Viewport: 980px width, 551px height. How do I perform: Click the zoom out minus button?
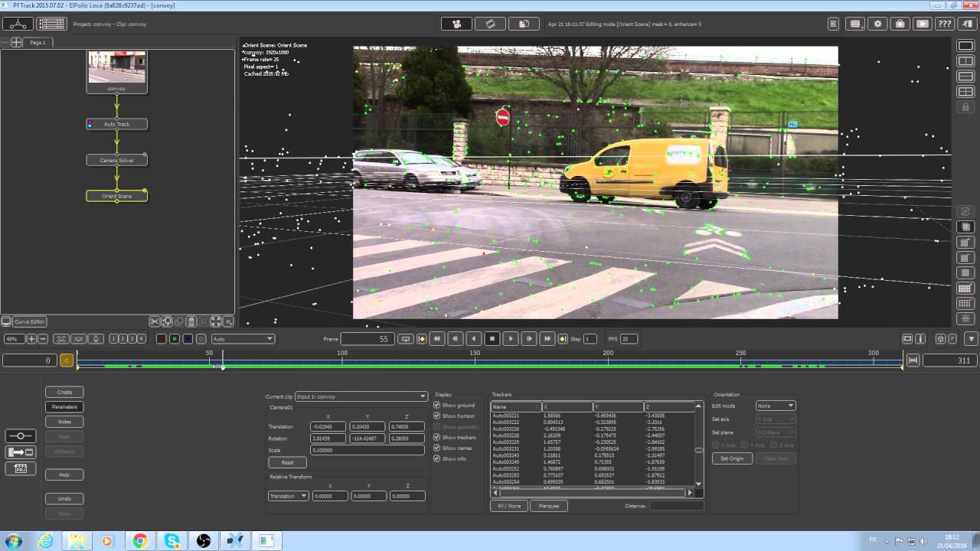pyautogui.click(x=43, y=339)
